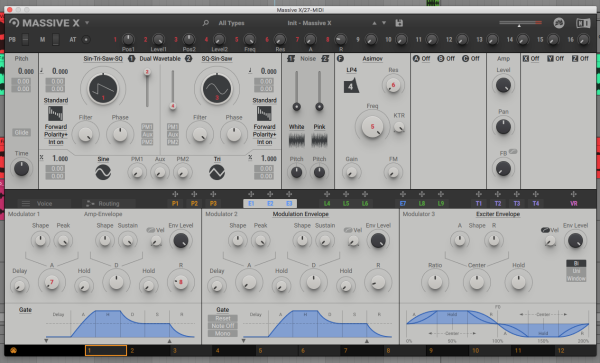Click the Note Off button in Modulator 2
This screenshot has height=363, width=600.
click(x=223, y=326)
